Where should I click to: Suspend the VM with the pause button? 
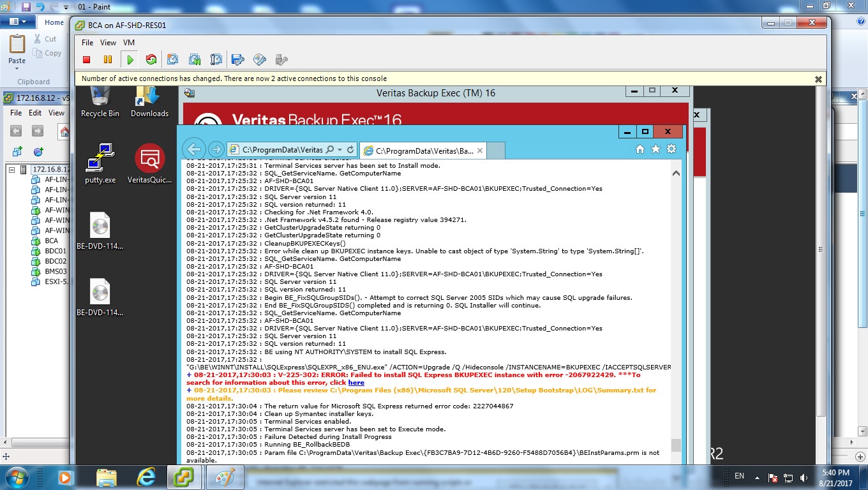[108, 60]
